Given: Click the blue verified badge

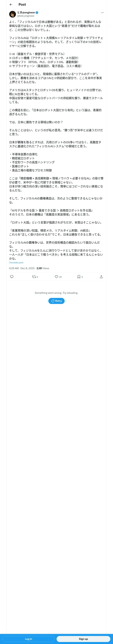Looking at the screenshot, I should [37, 13].
